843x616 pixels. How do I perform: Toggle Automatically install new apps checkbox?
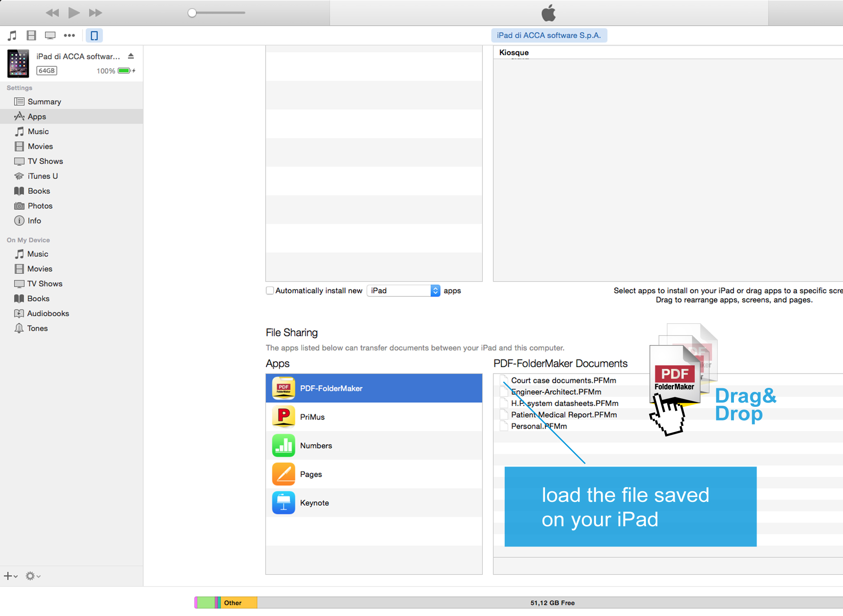[270, 291]
